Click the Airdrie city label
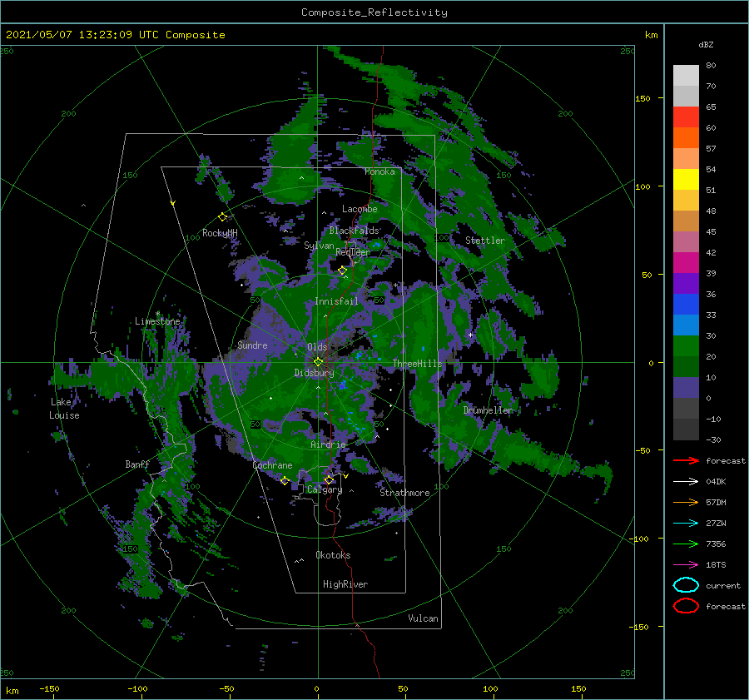 [x=328, y=444]
